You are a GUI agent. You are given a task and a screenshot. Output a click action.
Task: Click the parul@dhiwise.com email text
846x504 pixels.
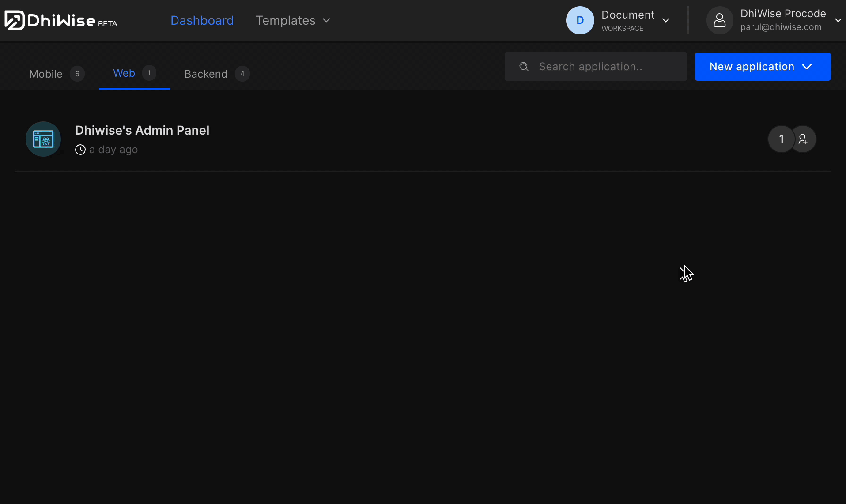781,27
